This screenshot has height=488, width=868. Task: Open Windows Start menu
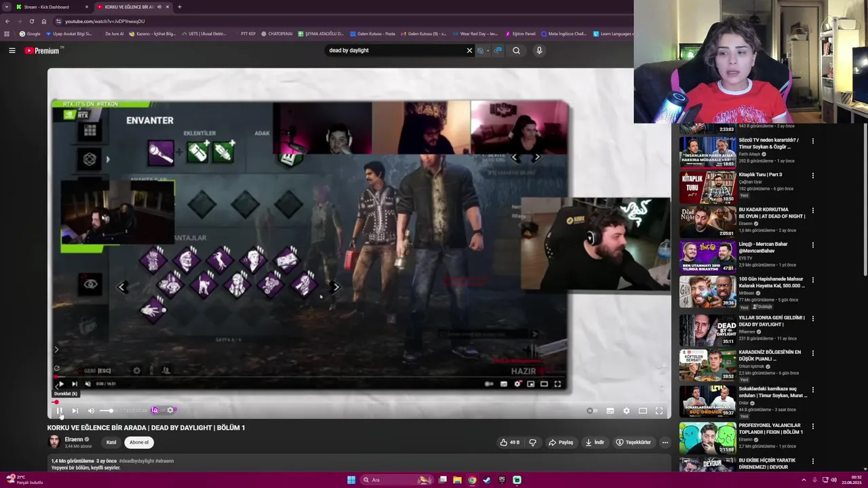click(x=351, y=480)
